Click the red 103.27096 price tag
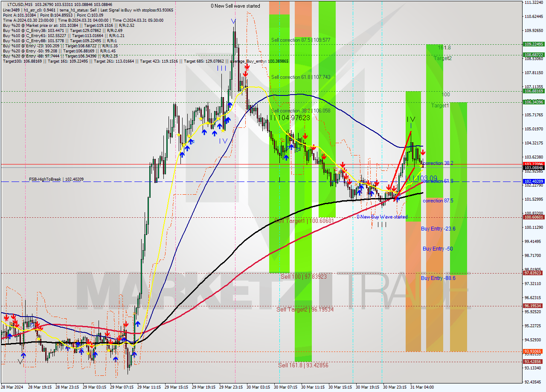The height and width of the screenshot is (392, 546). coord(533,164)
